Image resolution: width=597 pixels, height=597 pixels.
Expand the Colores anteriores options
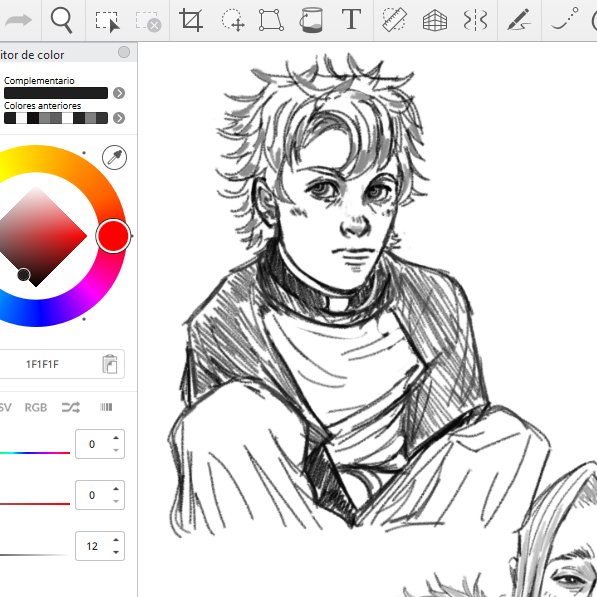coord(119,118)
